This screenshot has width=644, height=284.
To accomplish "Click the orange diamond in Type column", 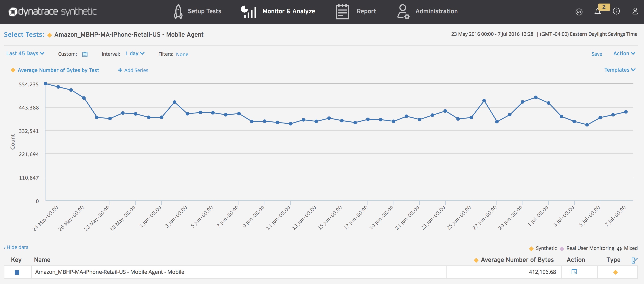I will pos(615,272).
